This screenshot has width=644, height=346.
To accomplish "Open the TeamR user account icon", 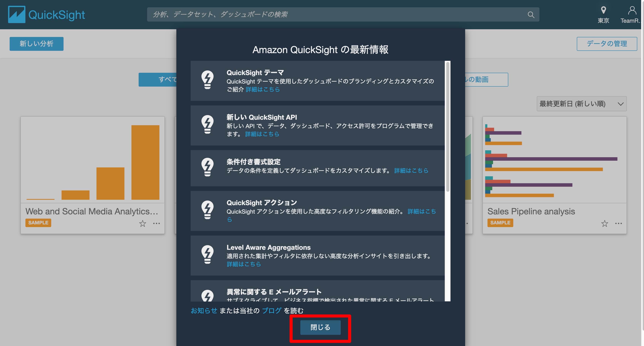I will tap(632, 10).
